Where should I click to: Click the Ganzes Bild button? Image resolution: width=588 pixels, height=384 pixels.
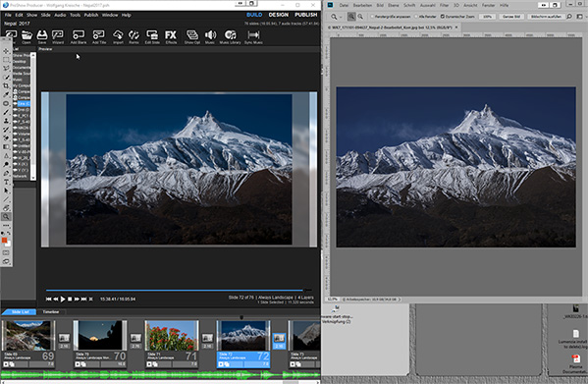[x=511, y=17]
